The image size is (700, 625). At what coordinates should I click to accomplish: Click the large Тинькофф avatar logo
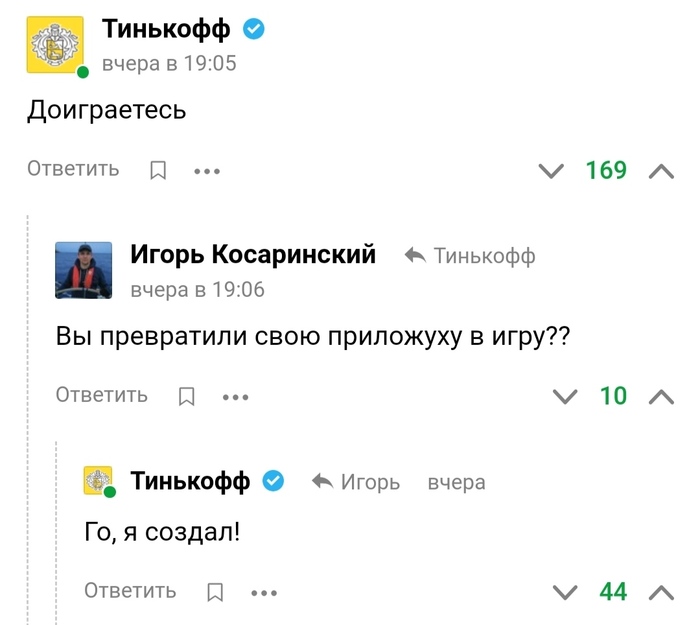pyautogui.click(x=55, y=46)
